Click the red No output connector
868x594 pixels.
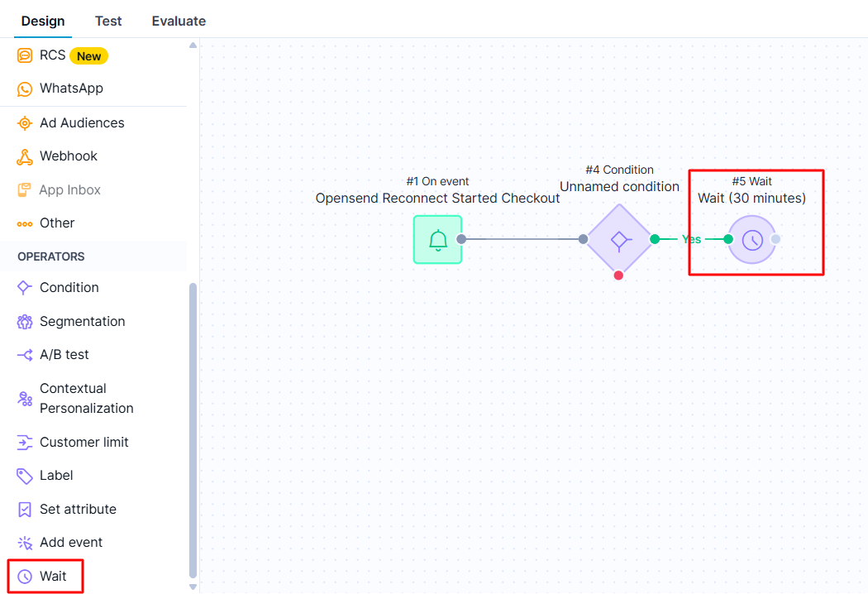(618, 275)
